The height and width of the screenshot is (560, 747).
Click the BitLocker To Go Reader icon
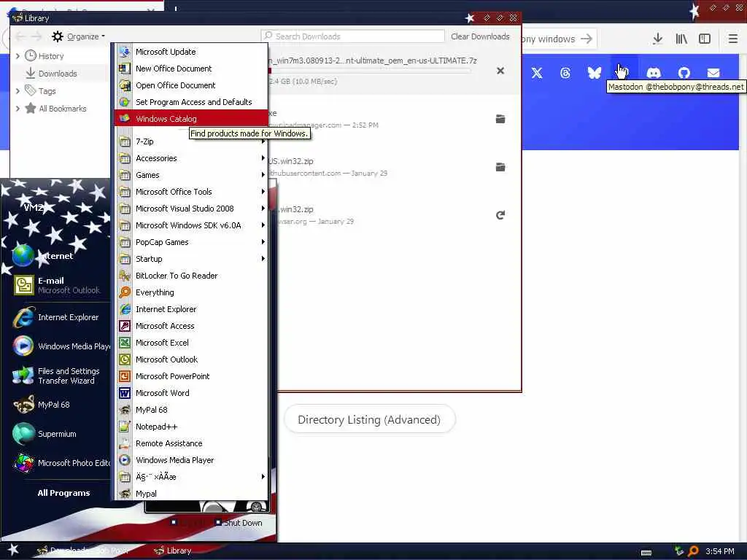[x=125, y=276]
